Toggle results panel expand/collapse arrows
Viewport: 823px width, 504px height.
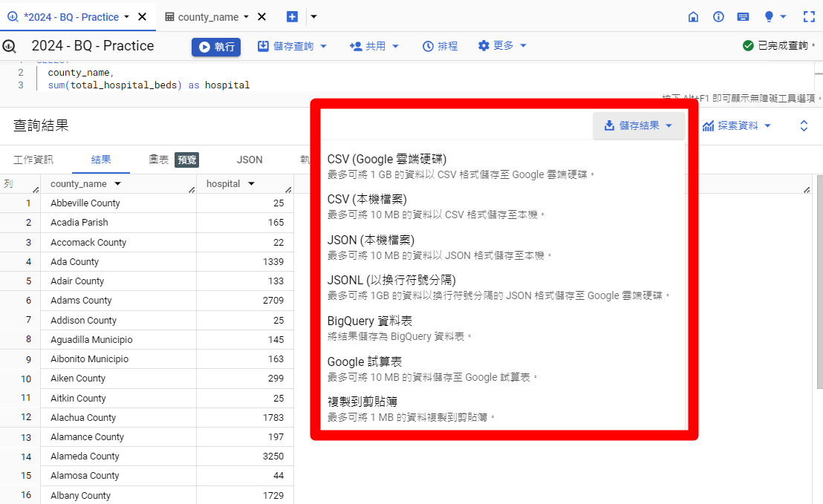804,125
